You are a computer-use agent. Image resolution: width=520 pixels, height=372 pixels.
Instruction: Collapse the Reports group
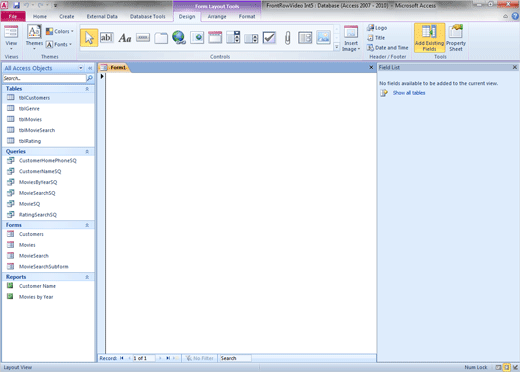(x=87, y=277)
